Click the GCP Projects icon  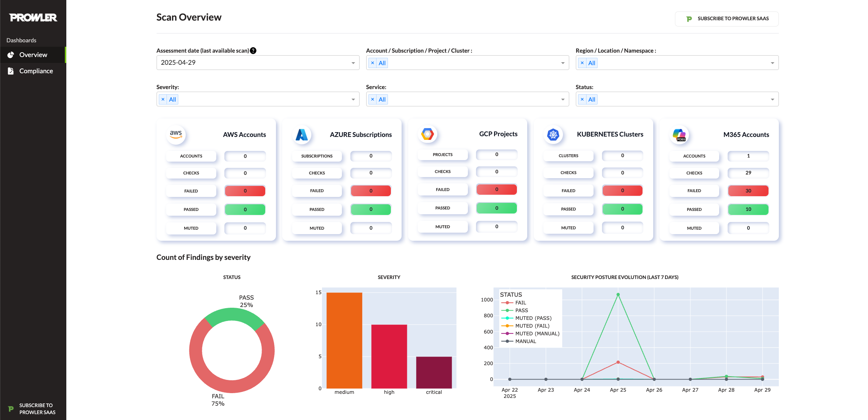point(428,134)
